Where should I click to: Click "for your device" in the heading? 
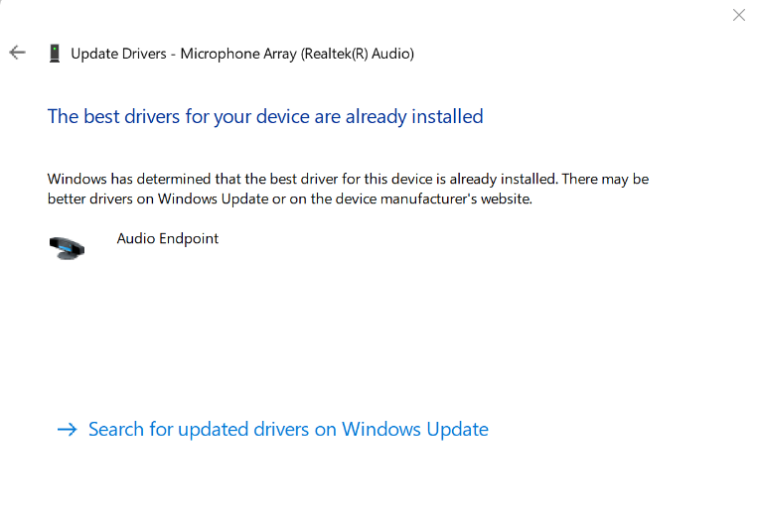coord(246,116)
